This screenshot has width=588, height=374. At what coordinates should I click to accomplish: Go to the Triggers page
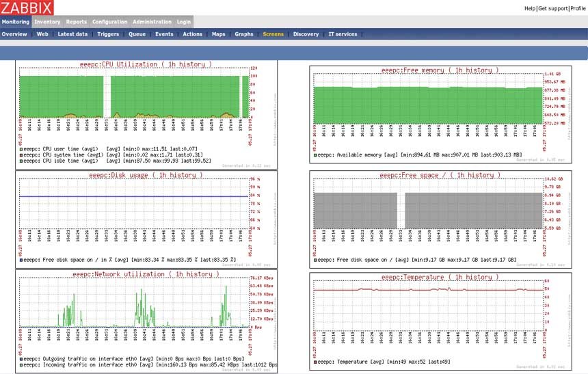click(x=108, y=34)
